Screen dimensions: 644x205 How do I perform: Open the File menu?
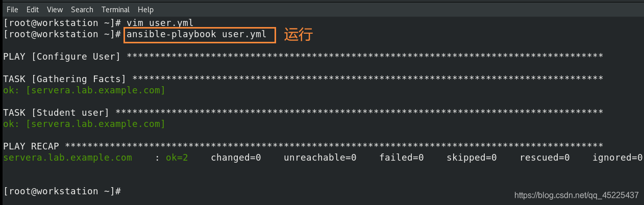pyautogui.click(x=12, y=10)
